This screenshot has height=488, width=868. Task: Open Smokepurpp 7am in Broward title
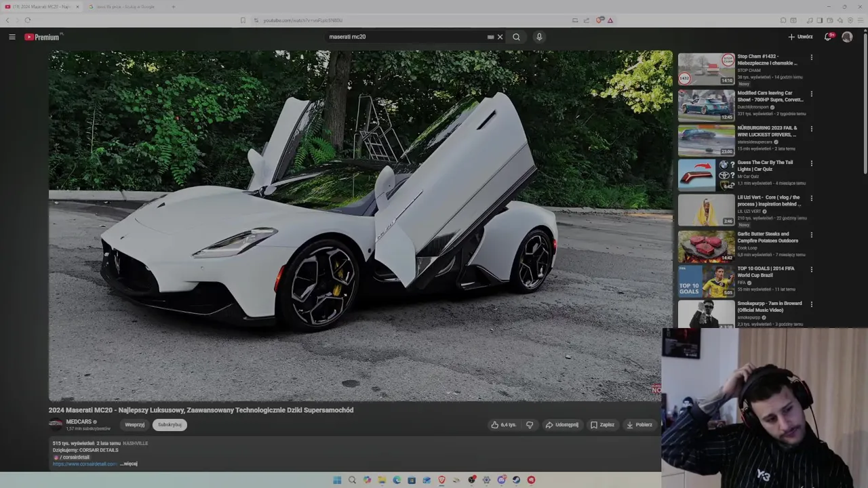pyautogui.click(x=770, y=307)
